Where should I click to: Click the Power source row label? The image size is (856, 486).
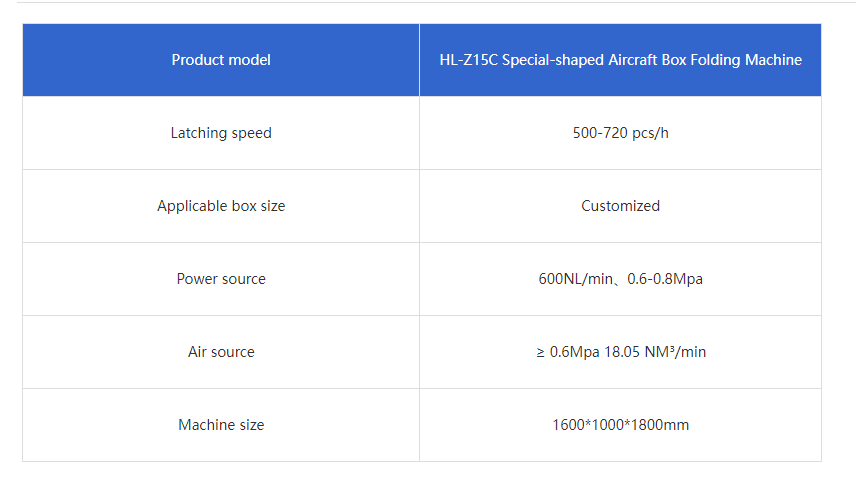tap(221, 279)
